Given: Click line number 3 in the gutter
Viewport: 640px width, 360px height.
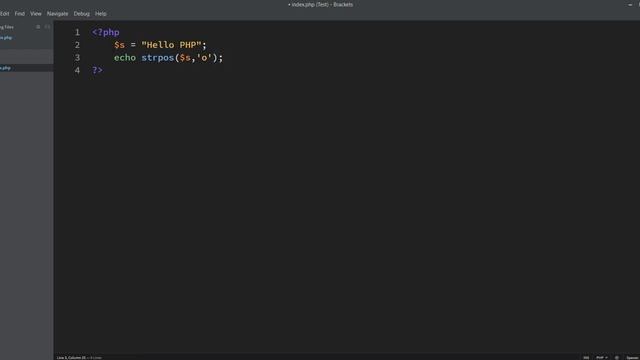Looking at the screenshot, I should 77,58.
